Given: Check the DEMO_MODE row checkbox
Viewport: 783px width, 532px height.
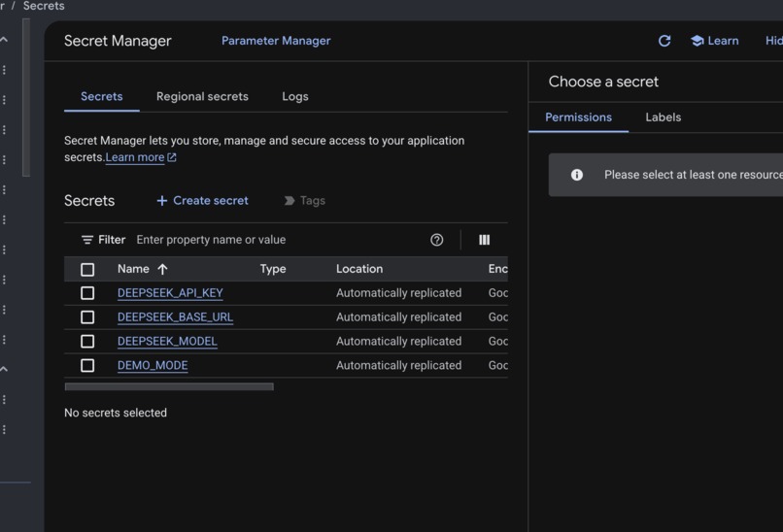Looking at the screenshot, I should [87, 365].
